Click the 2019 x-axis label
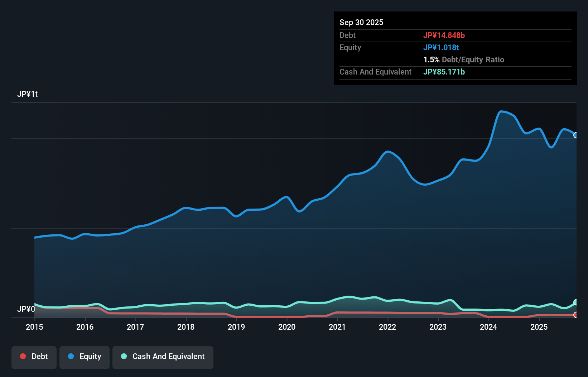588x377 pixels. click(236, 327)
